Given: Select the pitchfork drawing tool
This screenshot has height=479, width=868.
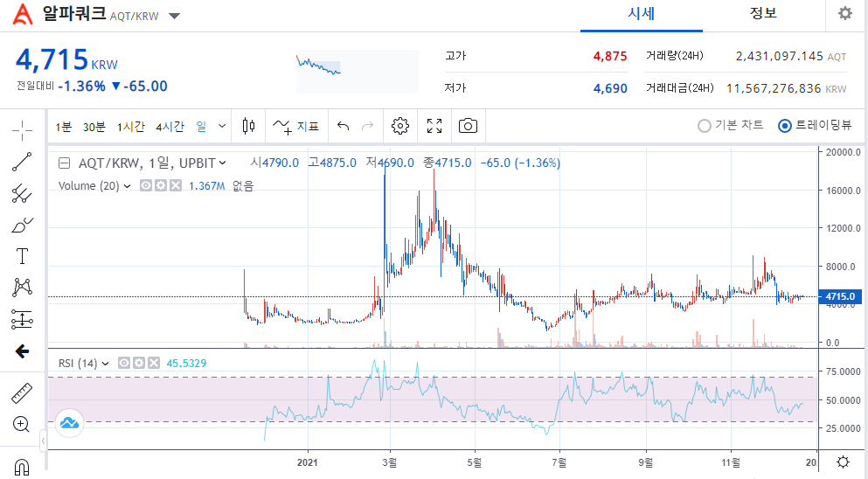Looking at the screenshot, I should [x=22, y=194].
